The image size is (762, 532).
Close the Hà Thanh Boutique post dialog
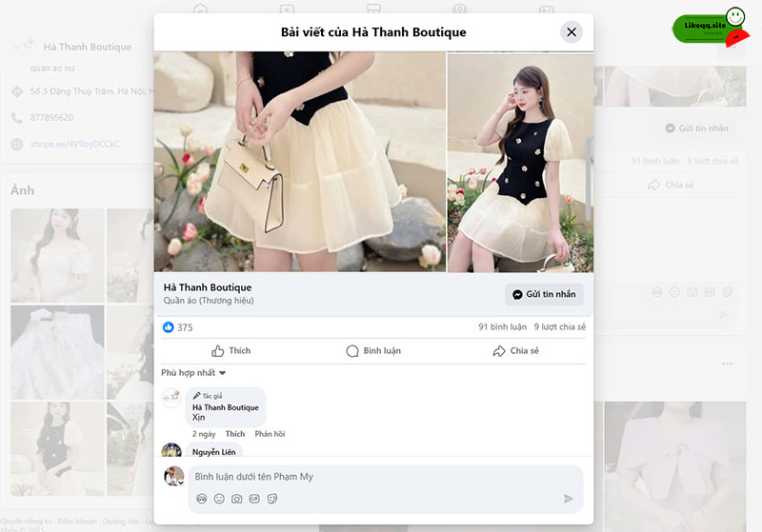(x=571, y=32)
